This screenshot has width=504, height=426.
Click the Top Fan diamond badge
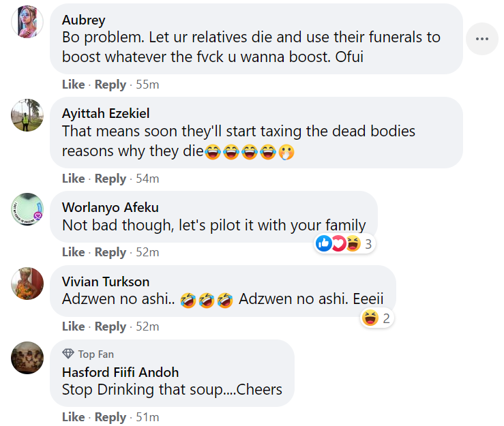(x=68, y=354)
